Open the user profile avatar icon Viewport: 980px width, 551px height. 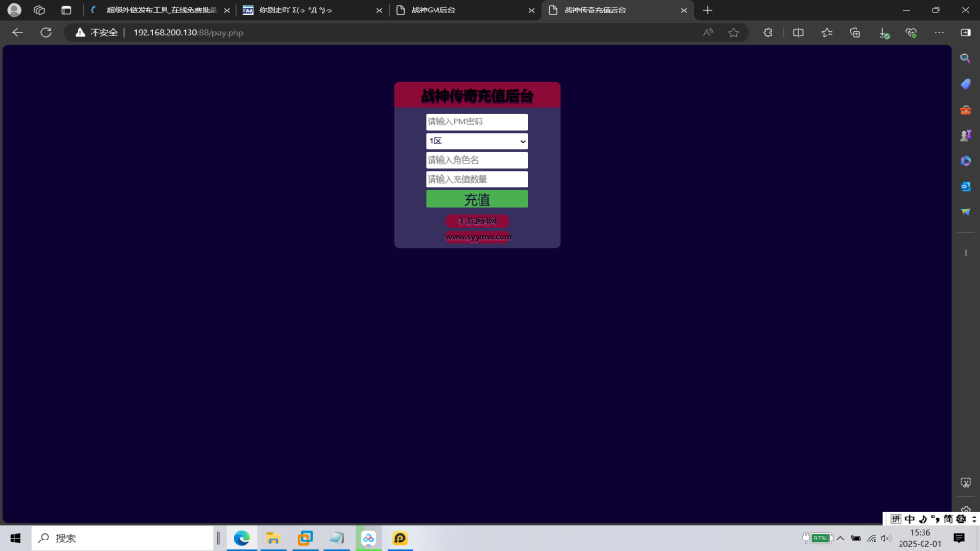pyautogui.click(x=14, y=10)
